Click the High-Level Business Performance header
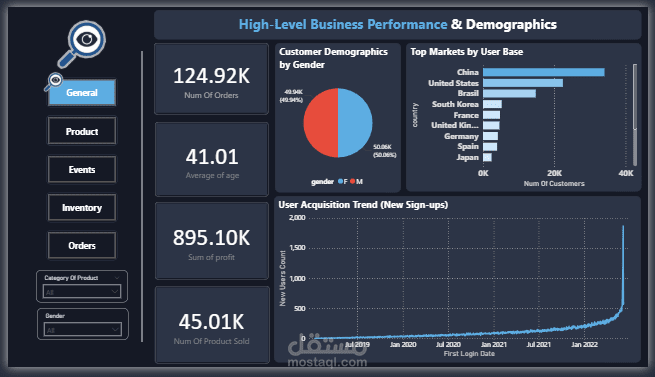 [x=343, y=24]
